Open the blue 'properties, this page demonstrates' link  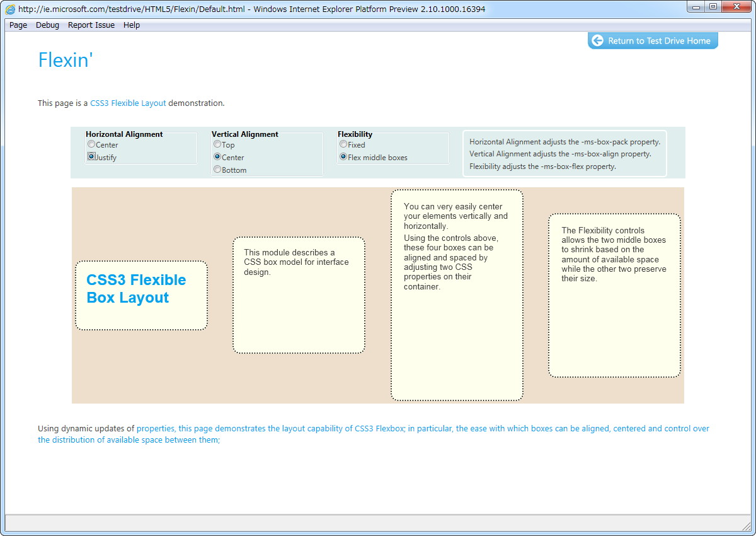374,434
